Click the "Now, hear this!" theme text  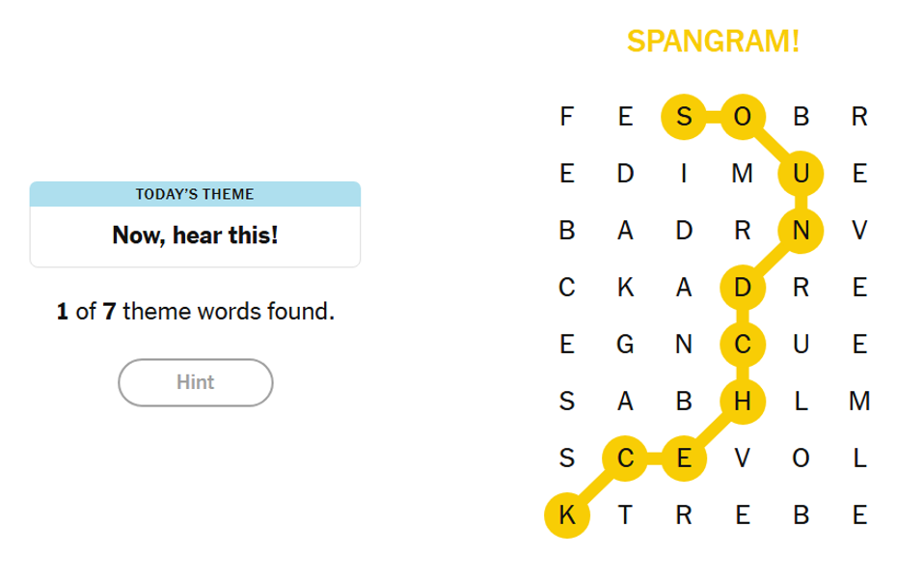195,236
